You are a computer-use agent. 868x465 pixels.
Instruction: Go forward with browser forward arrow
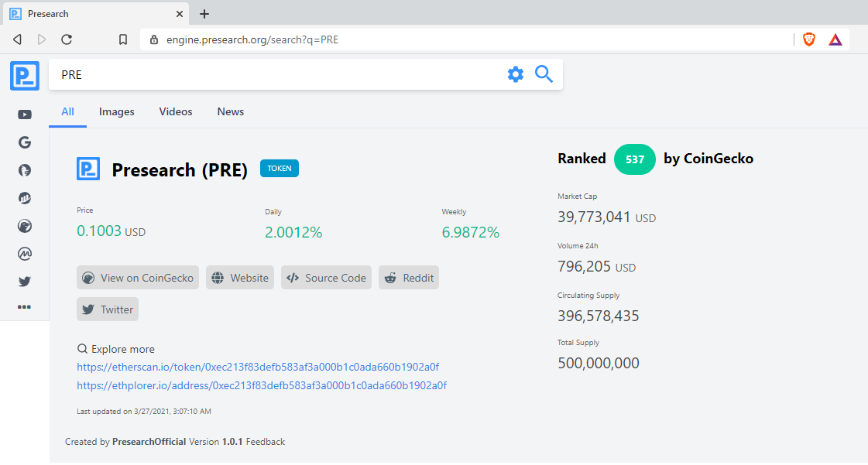pyautogui.click(x=42, y=39)
